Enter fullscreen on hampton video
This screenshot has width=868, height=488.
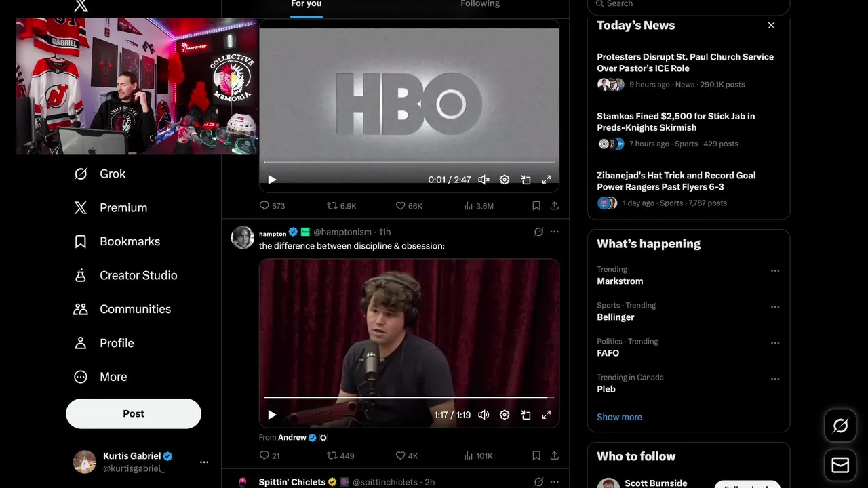[x=547, y=415]
